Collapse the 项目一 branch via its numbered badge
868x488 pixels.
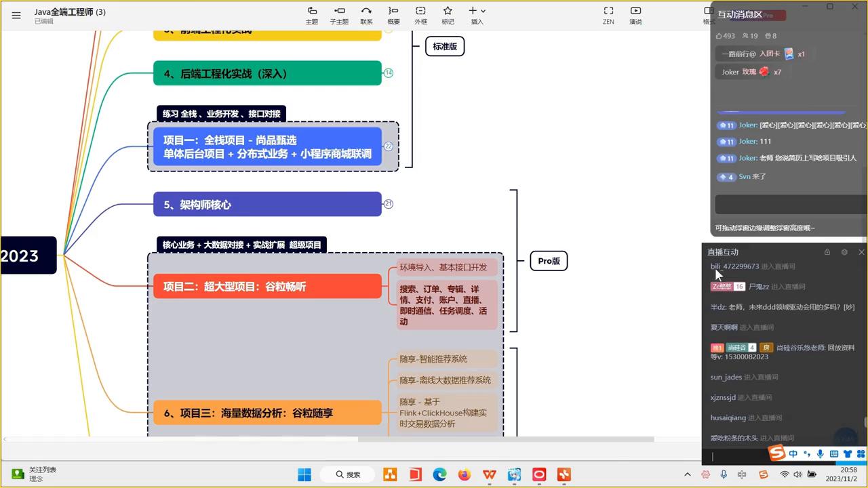point(389,146)
